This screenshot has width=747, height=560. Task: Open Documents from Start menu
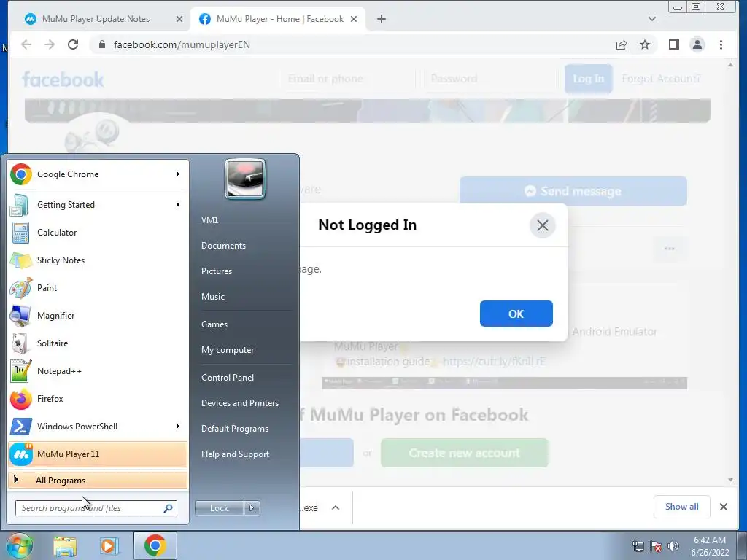223,246
